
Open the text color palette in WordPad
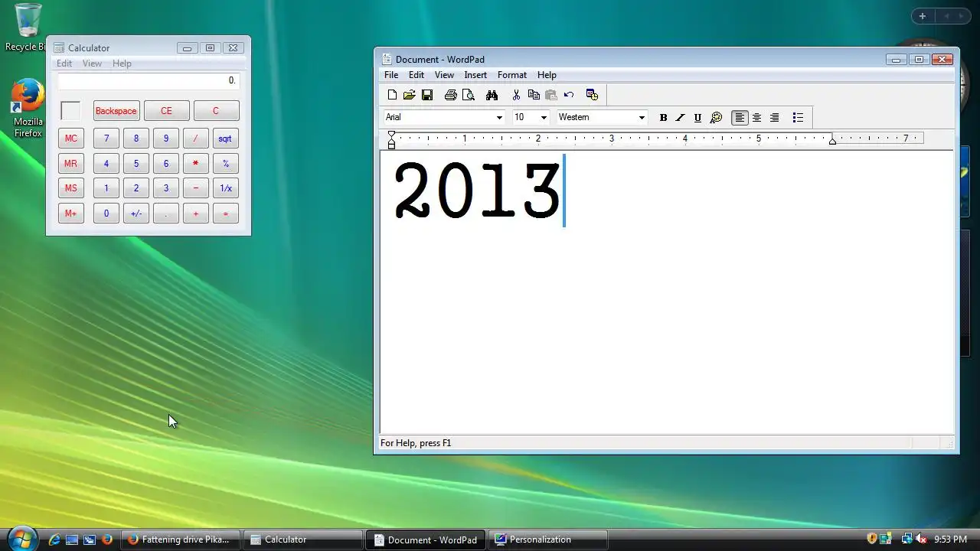[x=716, y=118]
